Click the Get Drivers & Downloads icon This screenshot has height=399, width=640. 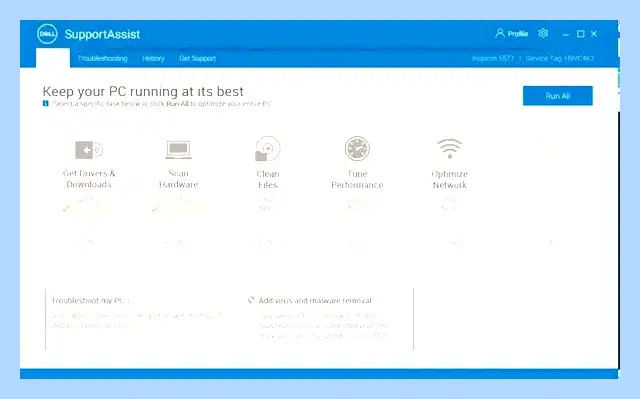point(89,150)
